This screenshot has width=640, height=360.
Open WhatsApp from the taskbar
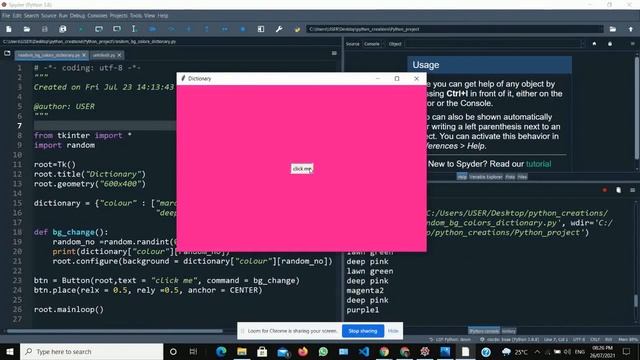point(323,351)
